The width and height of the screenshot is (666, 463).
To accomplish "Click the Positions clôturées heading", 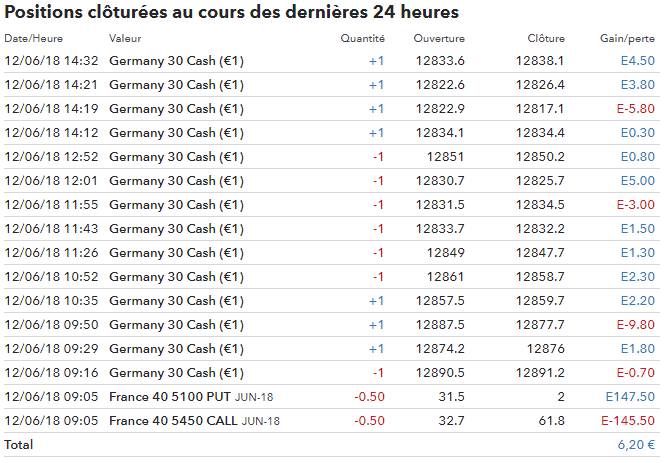I will coord(231,12).
